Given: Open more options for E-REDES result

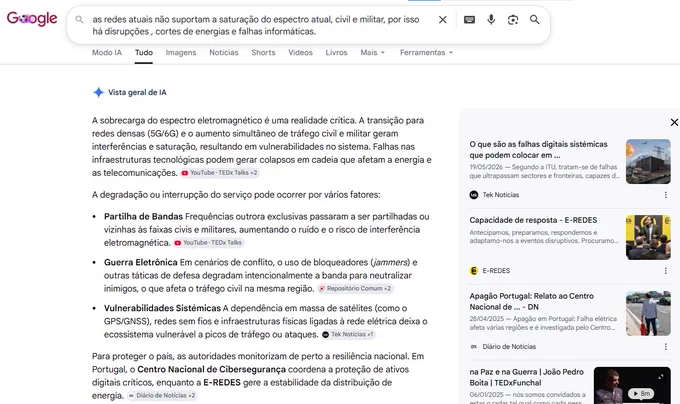Looking at the screenshot, I should [x=666, y=271].
